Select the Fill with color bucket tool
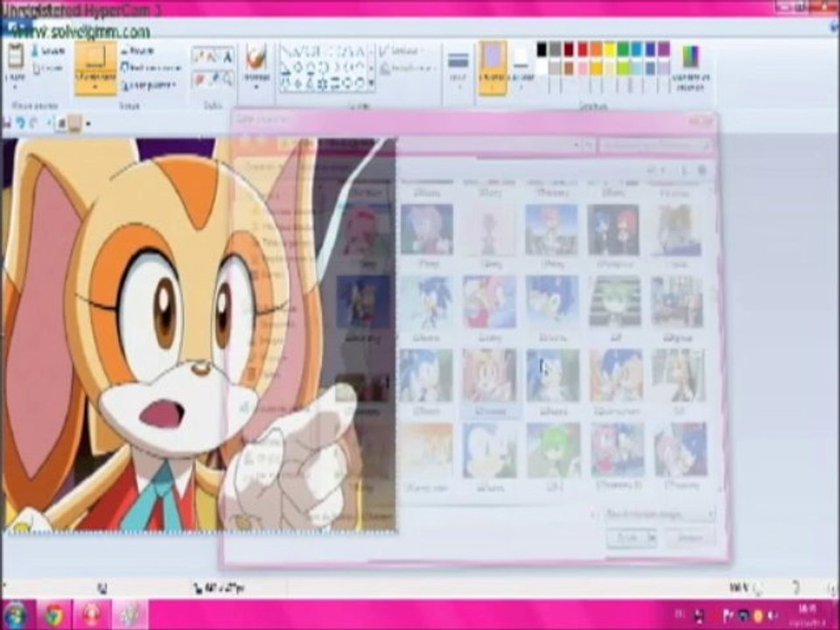Image resolution: width=840 pixels, height=630 pixels. tap(213, 56)
